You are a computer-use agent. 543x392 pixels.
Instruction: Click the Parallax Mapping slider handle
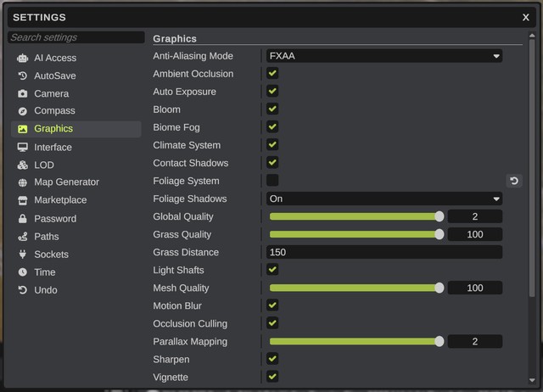tap(439, 341)
